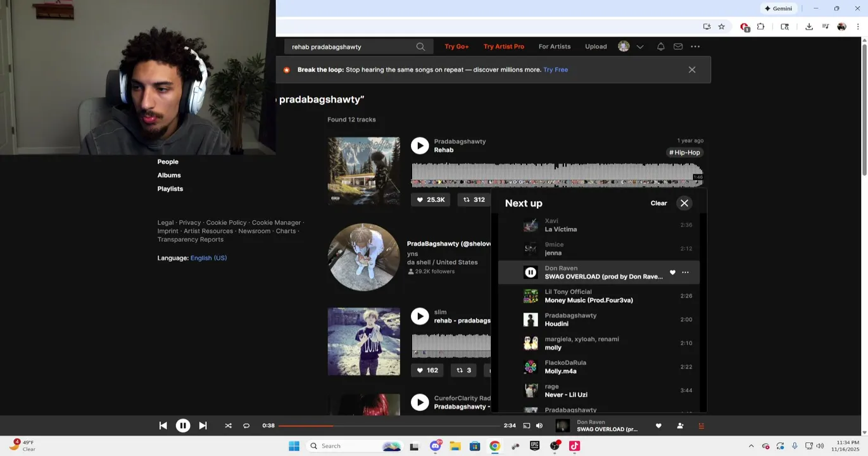Screen dimensions: 868x456
Task: Click Try Free link in banner
Action: (x=555, y=70)
